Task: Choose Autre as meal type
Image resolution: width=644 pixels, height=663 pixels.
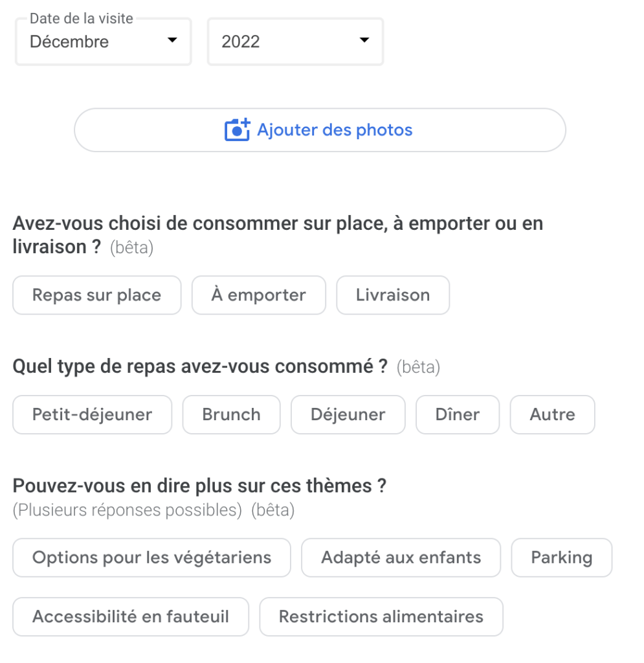Action: [553, 415]
